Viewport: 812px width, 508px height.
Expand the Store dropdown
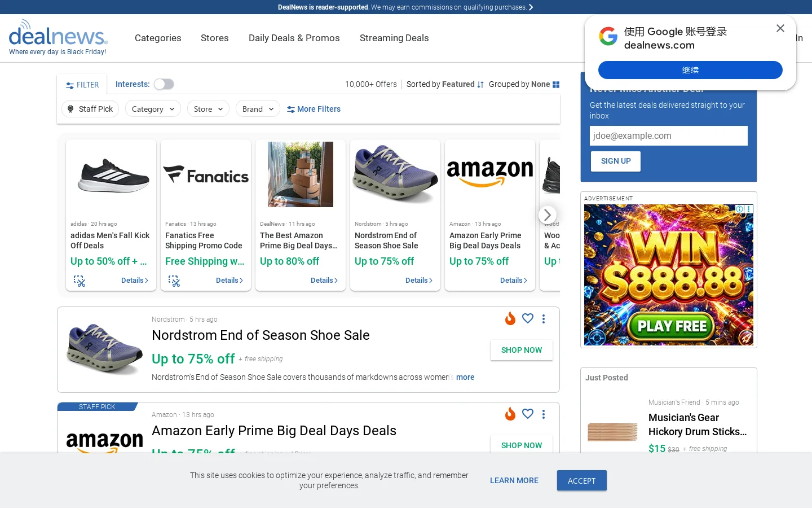tap(208, 109)
